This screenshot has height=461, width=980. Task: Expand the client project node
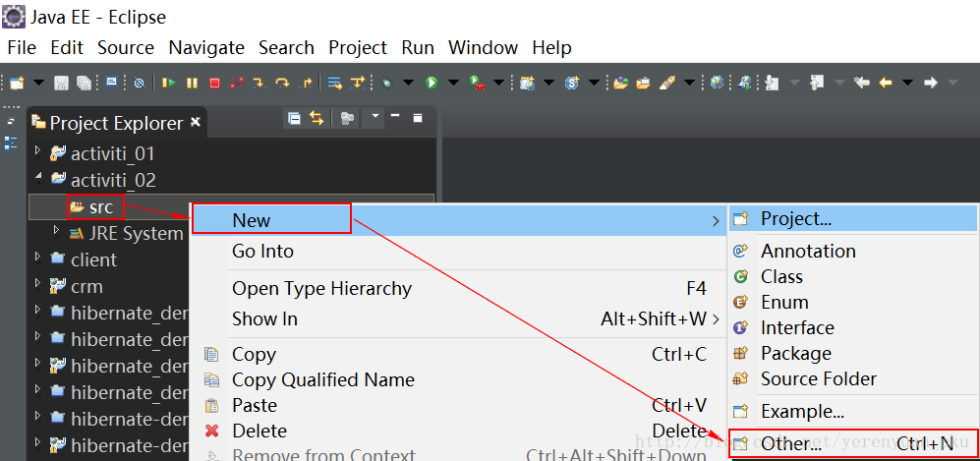[38, 257]
